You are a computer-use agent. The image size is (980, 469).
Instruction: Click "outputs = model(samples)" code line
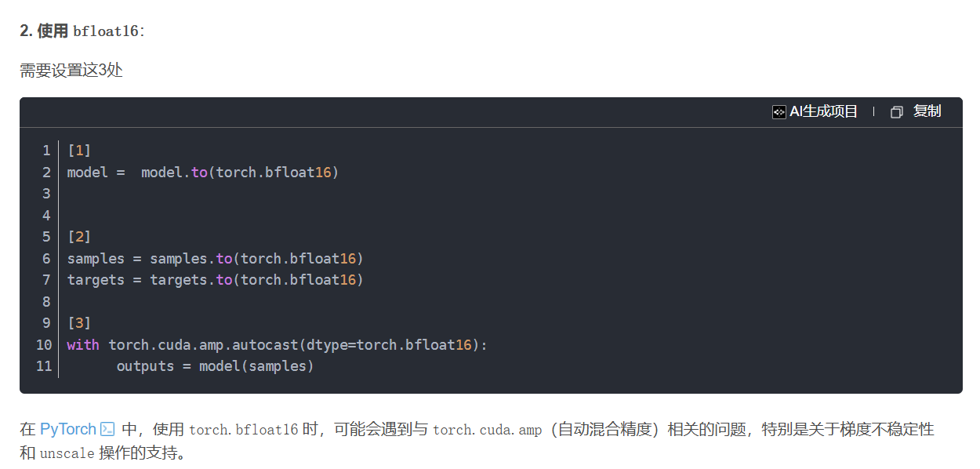tap(215, 365)
